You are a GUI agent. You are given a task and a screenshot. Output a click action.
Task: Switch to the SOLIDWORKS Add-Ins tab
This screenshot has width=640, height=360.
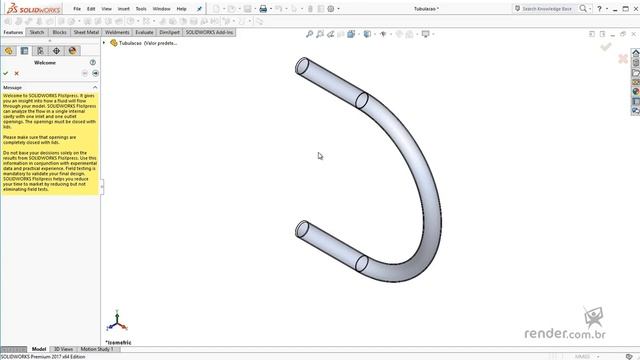point(209,32)
